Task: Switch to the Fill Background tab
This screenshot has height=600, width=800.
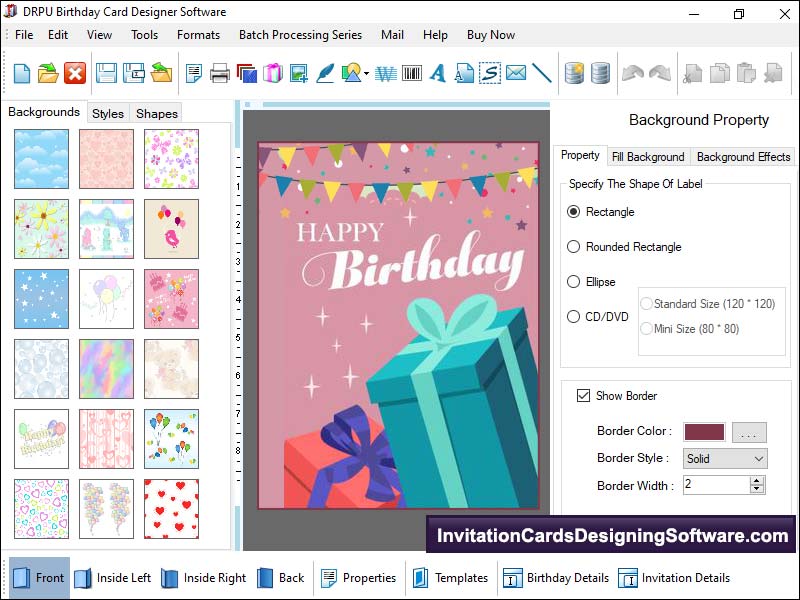Action: tap(648, 157)
